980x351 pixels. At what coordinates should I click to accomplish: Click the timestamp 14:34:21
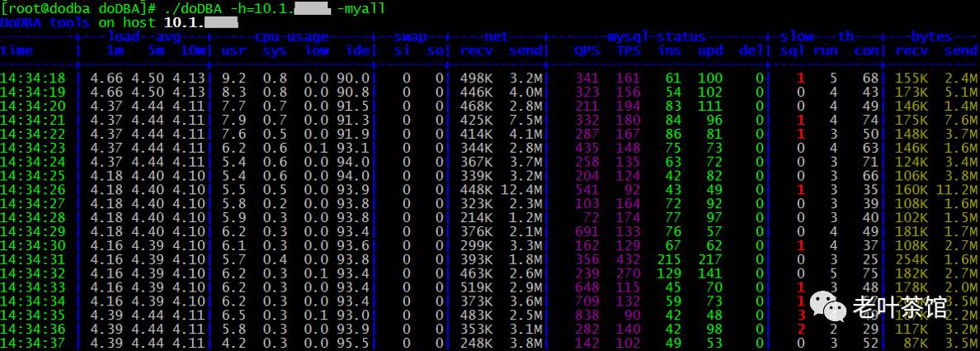coord(32,120)
